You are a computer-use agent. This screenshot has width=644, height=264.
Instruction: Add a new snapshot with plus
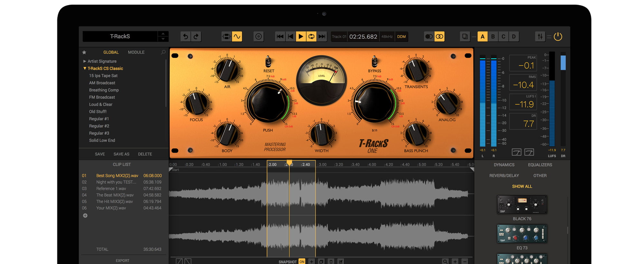pyautogui.click(x=311, y=261)
